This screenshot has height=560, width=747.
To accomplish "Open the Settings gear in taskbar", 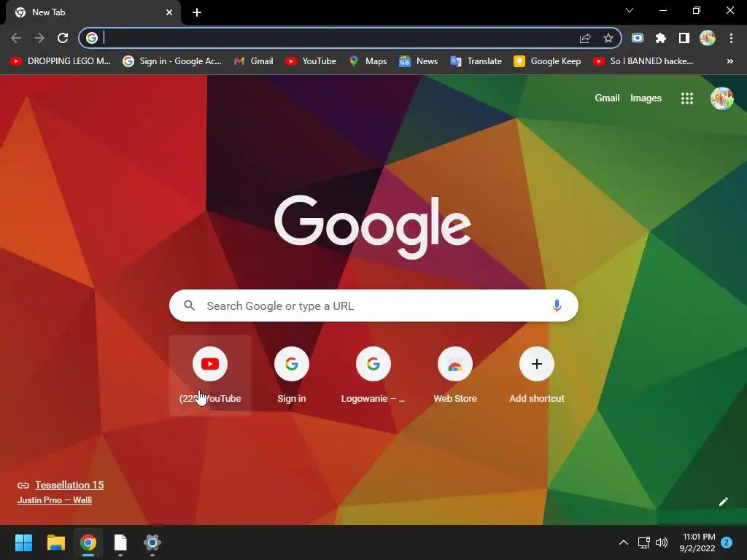I will pos(152,542).
